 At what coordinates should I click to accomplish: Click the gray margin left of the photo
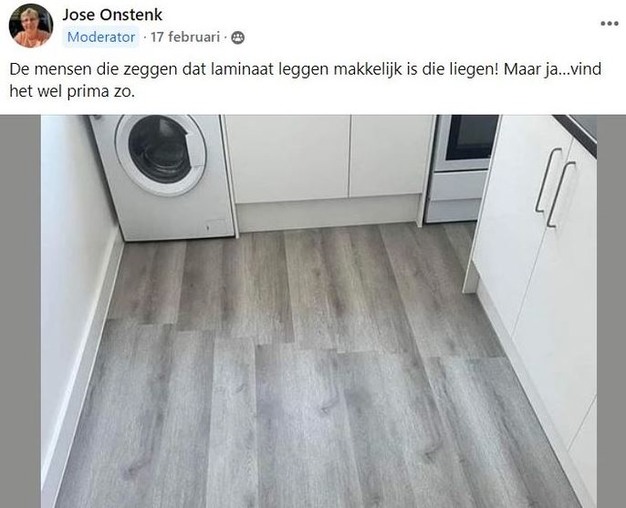click(x=20, y=312)
